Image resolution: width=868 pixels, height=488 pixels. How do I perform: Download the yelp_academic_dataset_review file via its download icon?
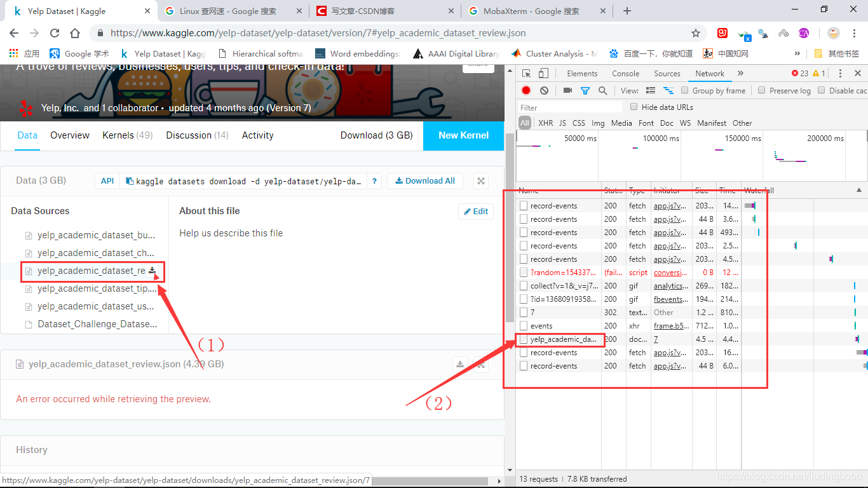[153, 271]
